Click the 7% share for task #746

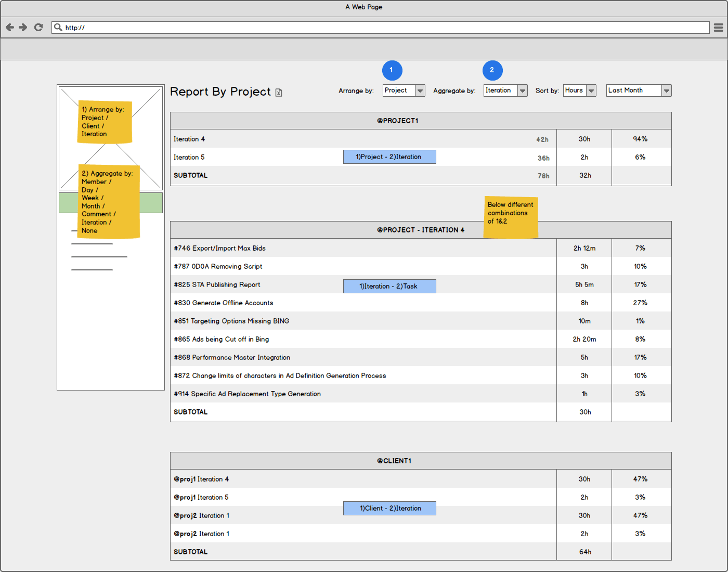[x=640, y=248]
